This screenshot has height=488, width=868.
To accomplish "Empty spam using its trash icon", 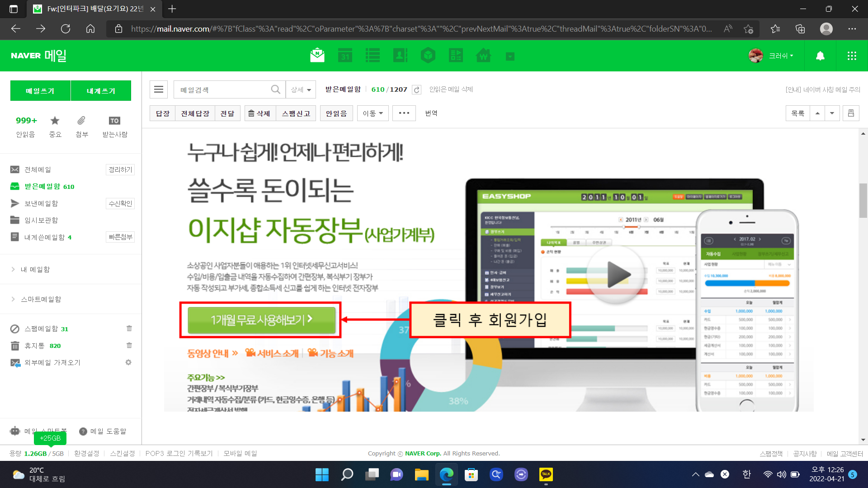I will pos(129,328).
